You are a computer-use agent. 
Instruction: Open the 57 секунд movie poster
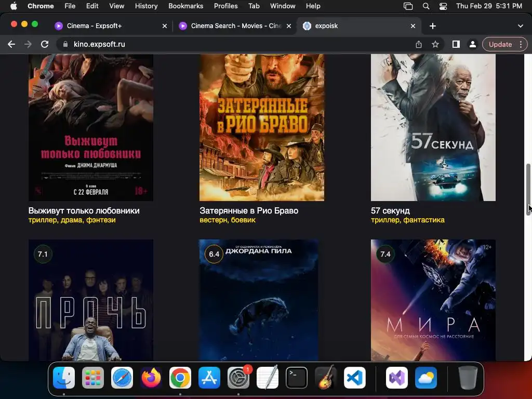pos(433,128)
